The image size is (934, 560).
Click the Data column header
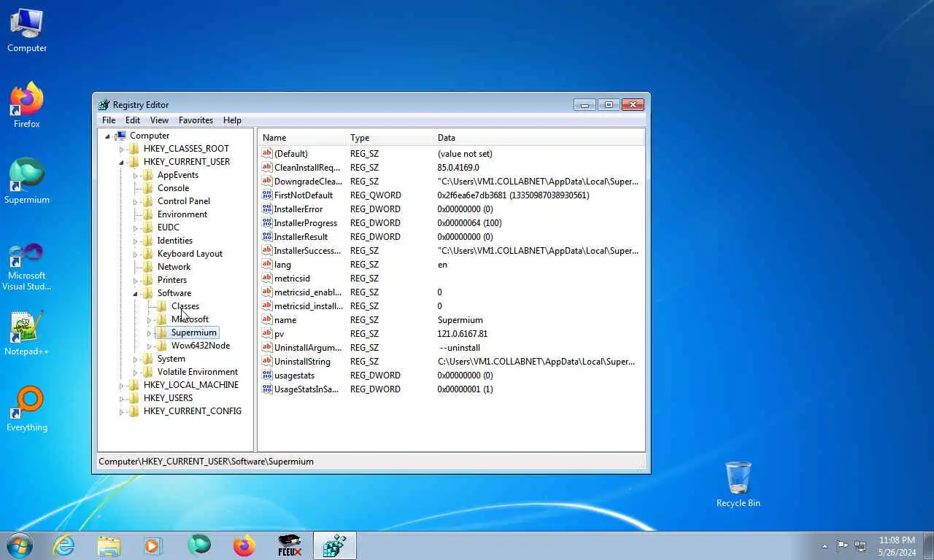[x=539, y=138]
